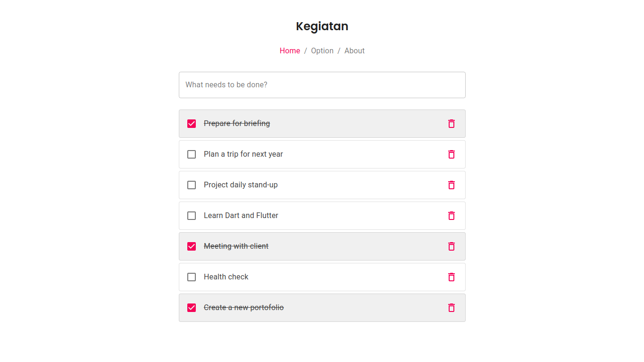Select the 'Health check' task text
The image size is (644, 362).
click(x=226, y=277)
